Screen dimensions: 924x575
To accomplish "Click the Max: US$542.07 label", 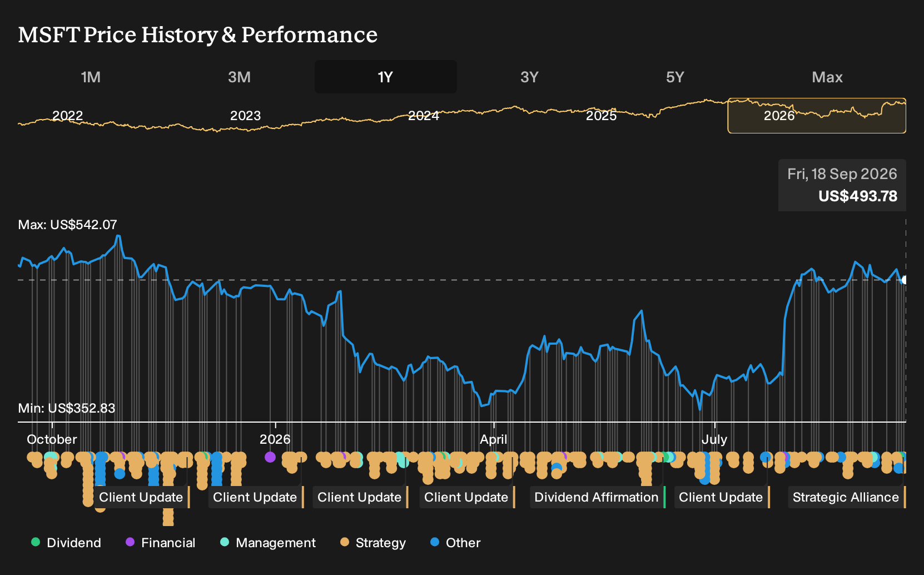I will (68, 225).
